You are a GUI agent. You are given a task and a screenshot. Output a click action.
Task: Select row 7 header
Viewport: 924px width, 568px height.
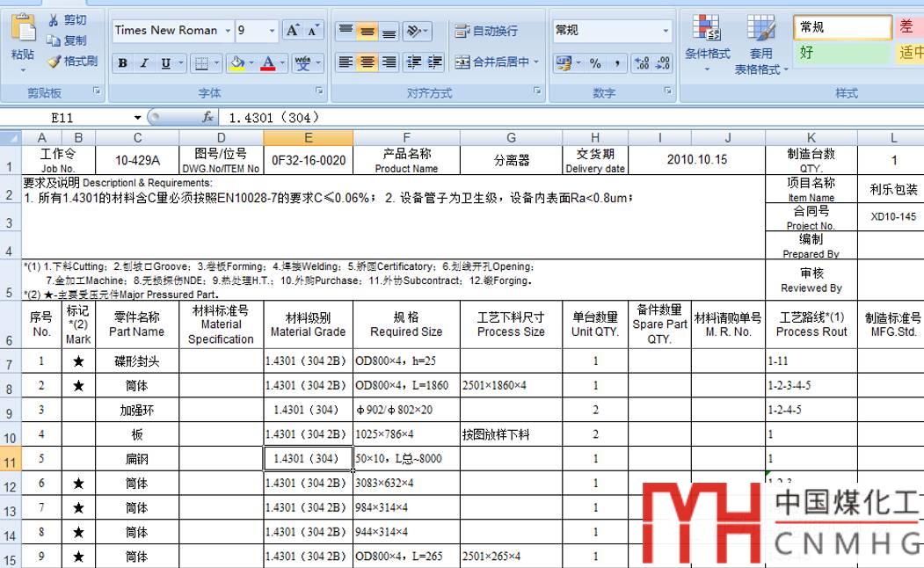[10, 360]
